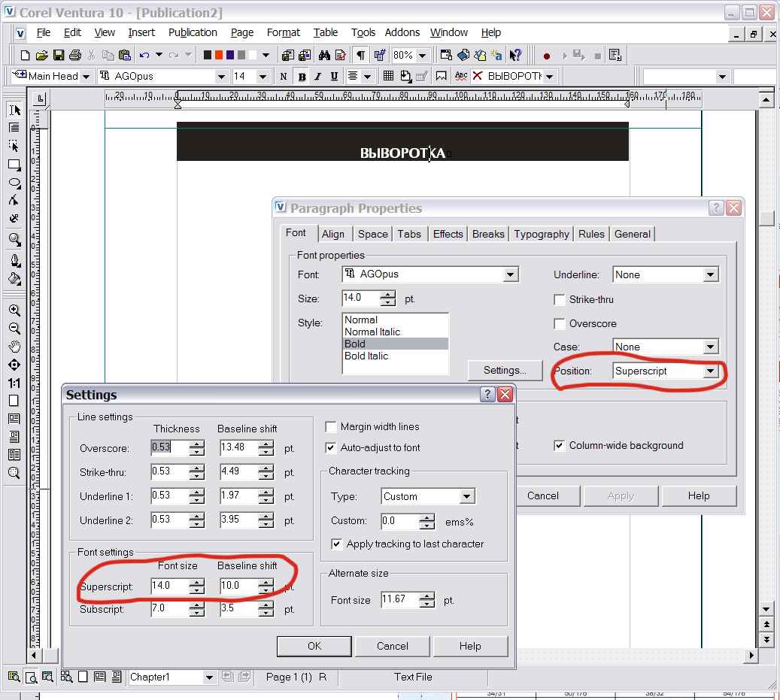Click the Overscore Thickness field

tap(170, 447)
